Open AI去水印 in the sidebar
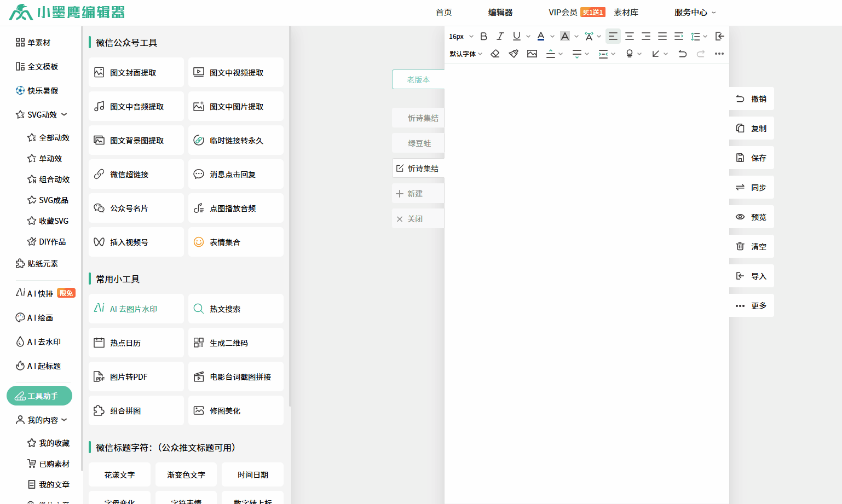Screen dimensions: 842x504 [38, 341]
